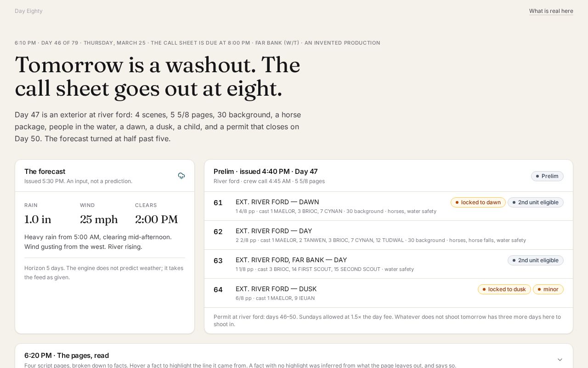Click scene 61 'locked to dawn' tag
Image resolution: width=588 pixels, height=368 pixels.
(x=478, y=202)
